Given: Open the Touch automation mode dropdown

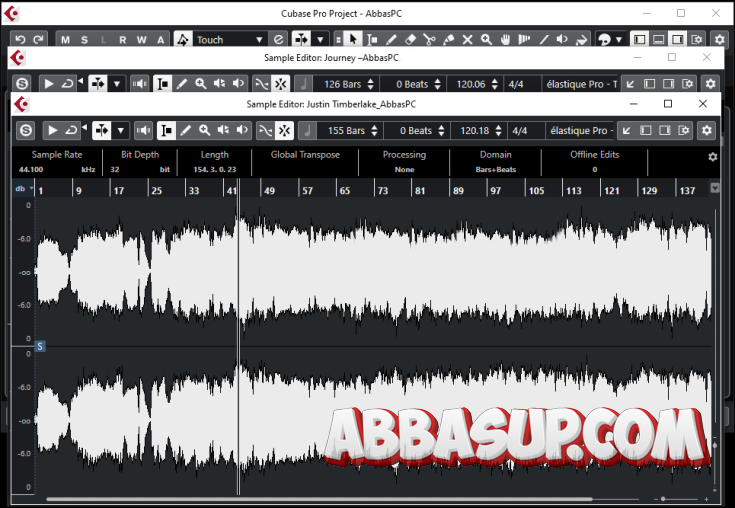Looking at the screenshot, I should [x=229, y=40].
